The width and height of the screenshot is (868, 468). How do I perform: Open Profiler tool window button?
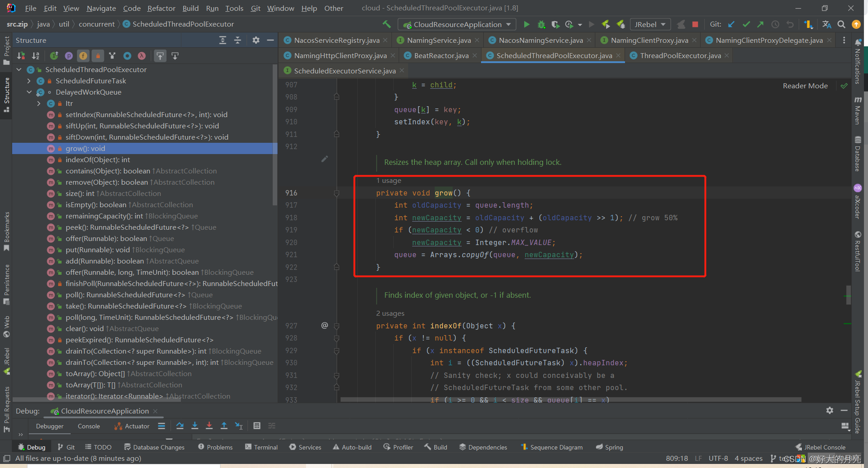click(398, 447)
